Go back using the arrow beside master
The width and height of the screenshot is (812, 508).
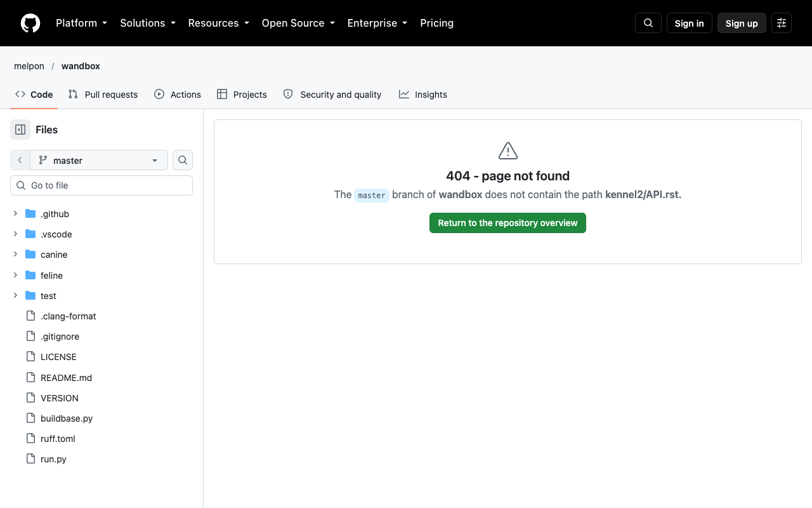pos(20,160)
